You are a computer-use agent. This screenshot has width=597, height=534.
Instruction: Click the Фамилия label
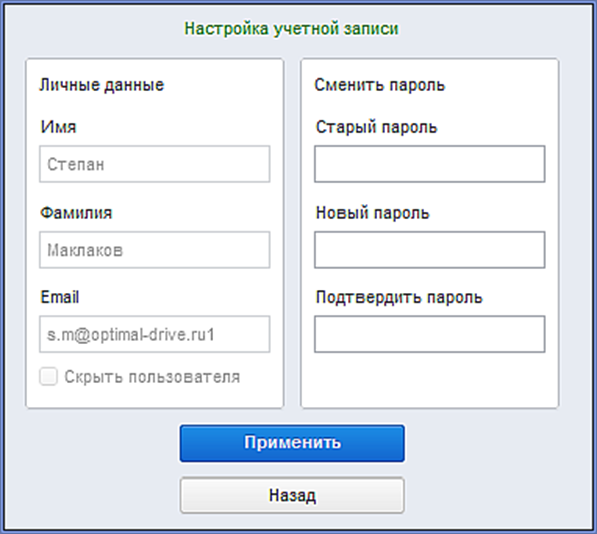click(76, 213)
